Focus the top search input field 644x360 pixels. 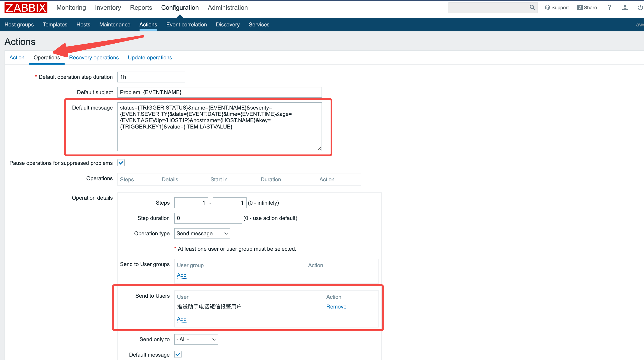click(x=488, y=8)
